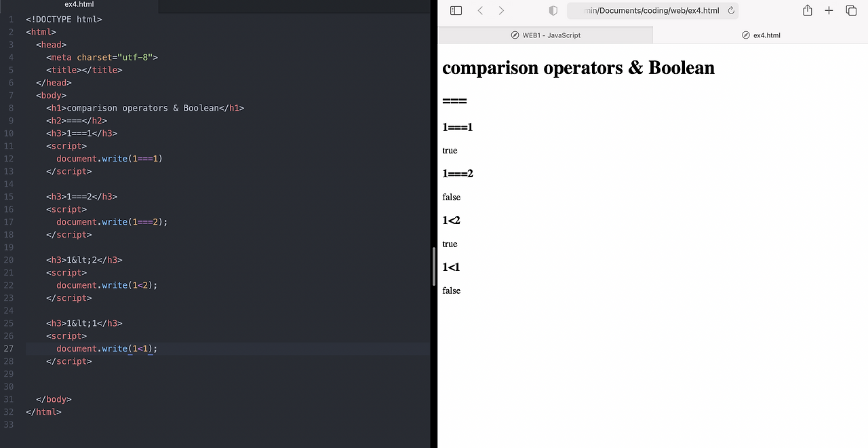Click the h3 '1&lt;1' code line
Image resolution: width=868 pixels, height=448 pixels.
coord(84,323)
